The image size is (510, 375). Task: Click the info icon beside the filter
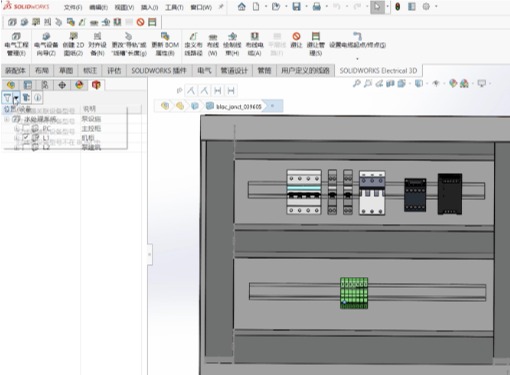coord(37,98)
